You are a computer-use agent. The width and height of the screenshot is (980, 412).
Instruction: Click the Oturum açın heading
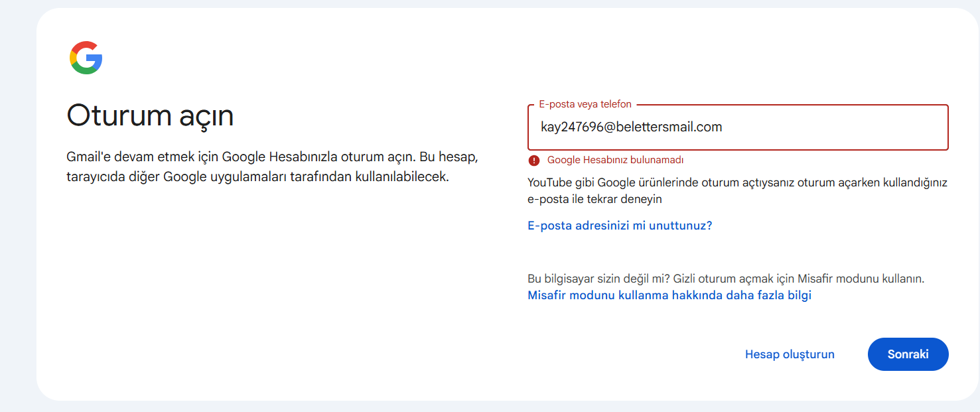click(150, 115)
